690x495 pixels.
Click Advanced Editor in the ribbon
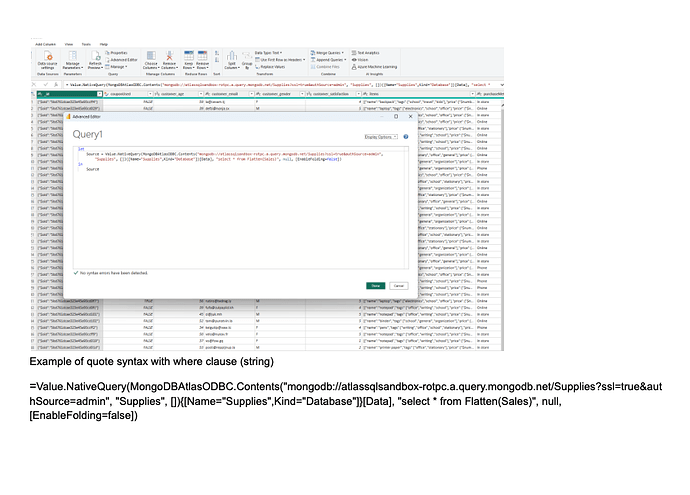(121, 60)
